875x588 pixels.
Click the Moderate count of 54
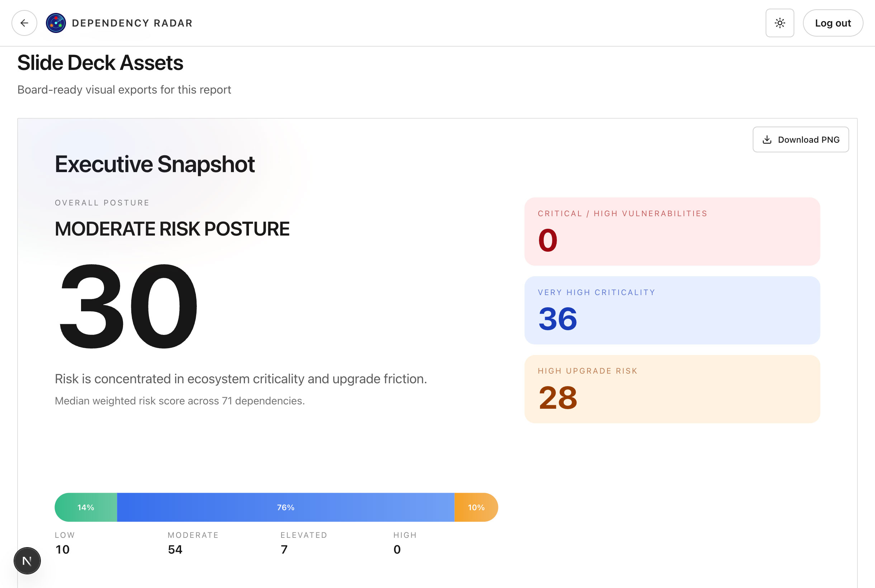(x=175, y=549)
